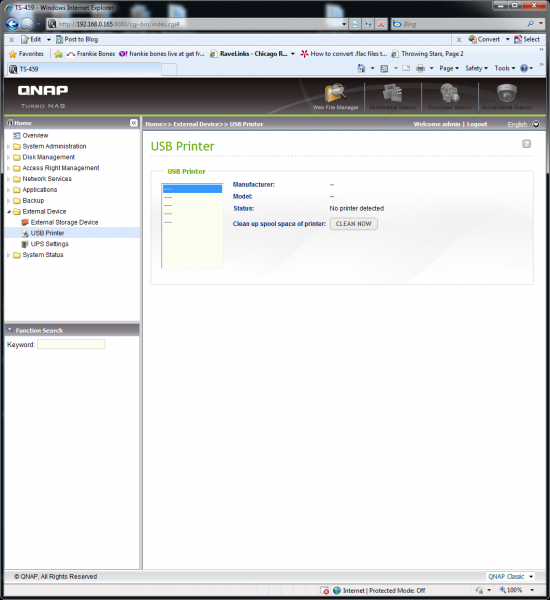This screenshot has height=600, width=550.
Task: Click the CLEAN NOW button
Action: (354, 224)
